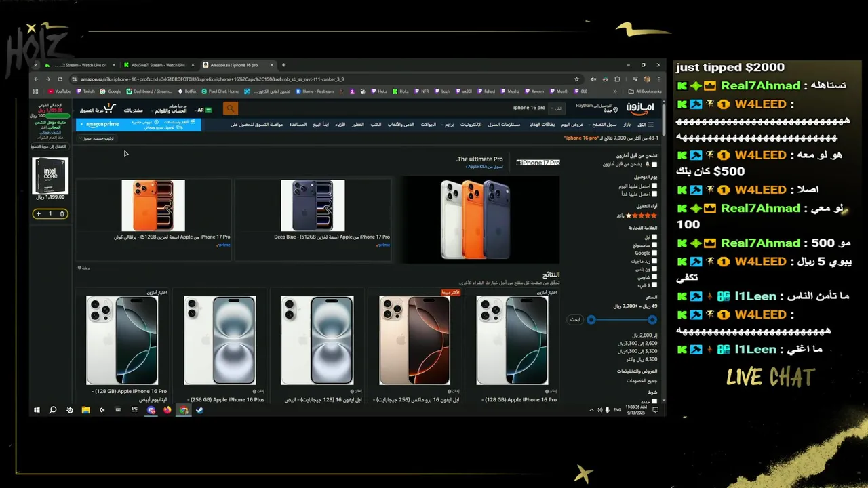
Task: Open the Gift Cards nav item
Action: pyautogui.click(x=542, y=125)
